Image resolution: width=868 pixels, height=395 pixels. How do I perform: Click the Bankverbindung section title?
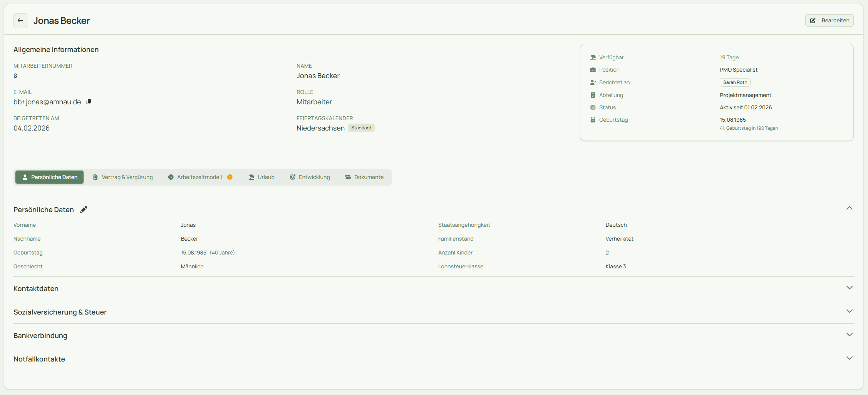(40, 336)
